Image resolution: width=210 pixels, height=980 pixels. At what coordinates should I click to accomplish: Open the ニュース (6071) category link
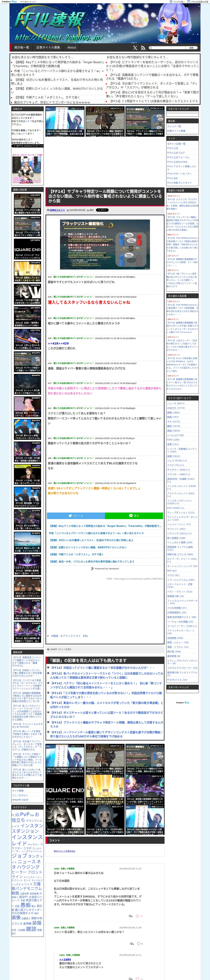(x=176, y=403)
